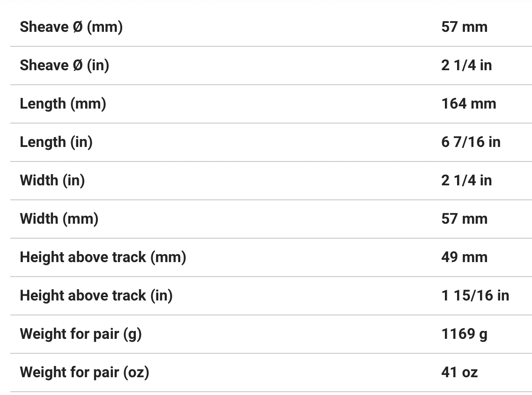Select the 49 mm height value

[x=464, y=257]
